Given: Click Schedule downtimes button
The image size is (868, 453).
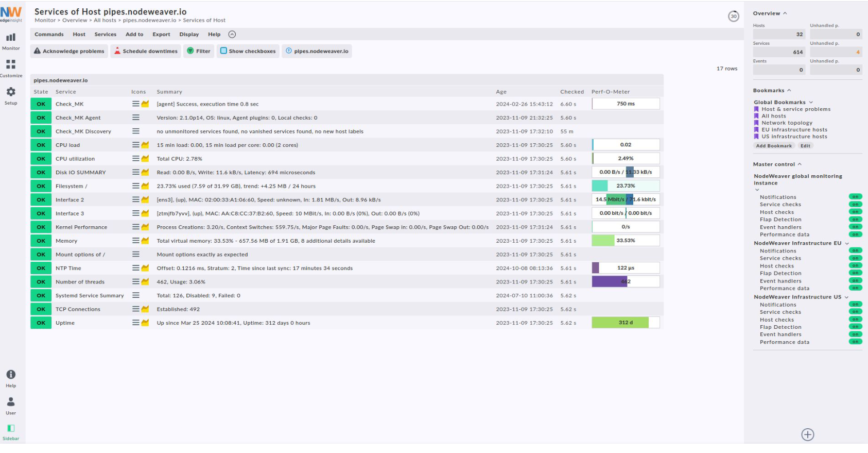Looking at the screenshot, I should pos(146,51).
